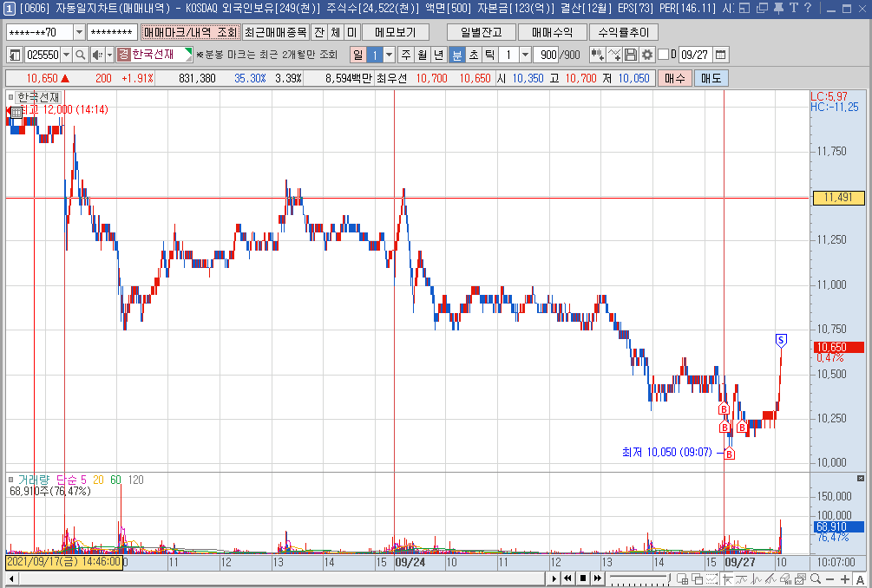Screen dimensions: 872x588
Task: Click the window with grid icon
Action: click(x=682, y=578)
